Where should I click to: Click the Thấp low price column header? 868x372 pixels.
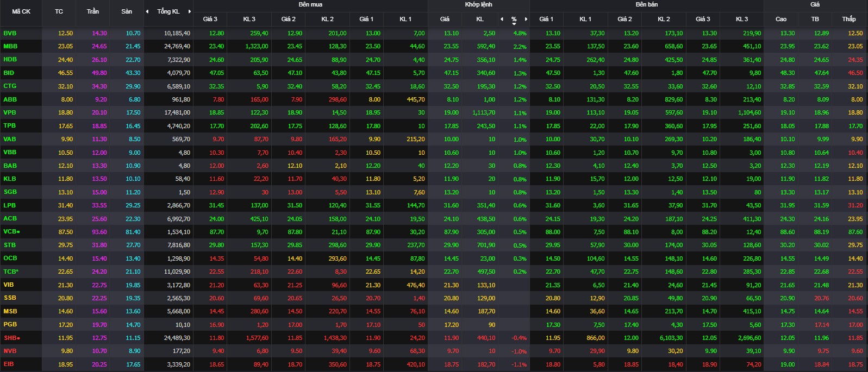849,19
